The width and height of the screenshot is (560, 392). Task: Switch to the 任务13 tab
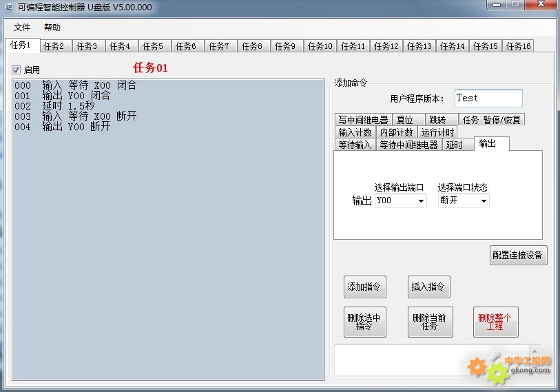coord(419,46)
